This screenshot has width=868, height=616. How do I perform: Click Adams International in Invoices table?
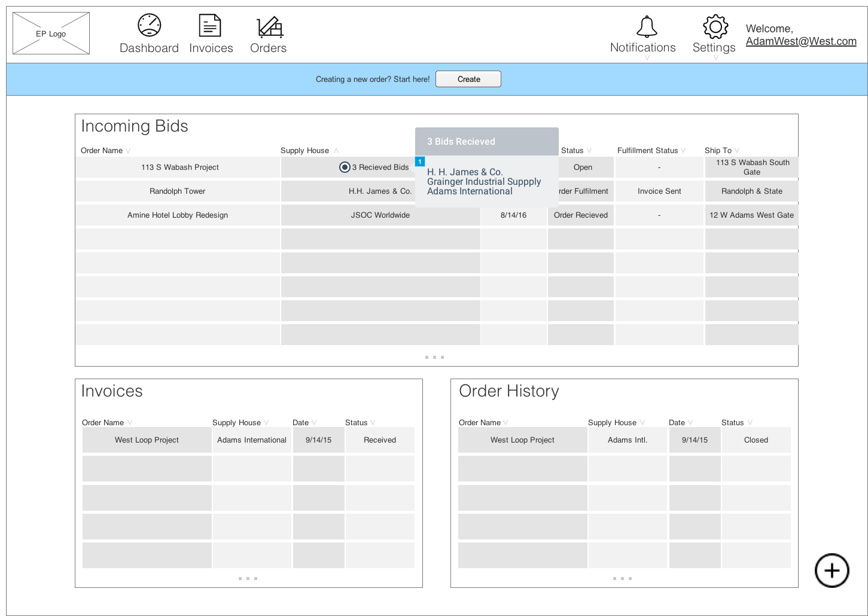[252, 440]
